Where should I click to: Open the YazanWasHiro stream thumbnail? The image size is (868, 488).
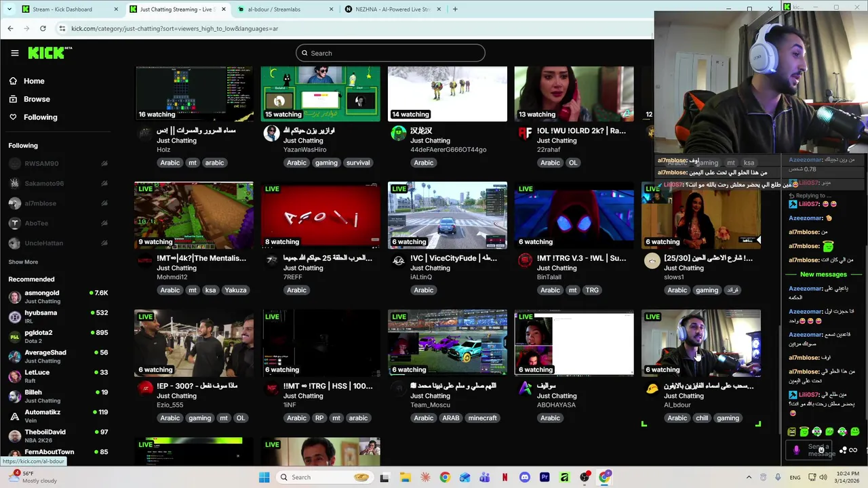(x=321, y=94)
